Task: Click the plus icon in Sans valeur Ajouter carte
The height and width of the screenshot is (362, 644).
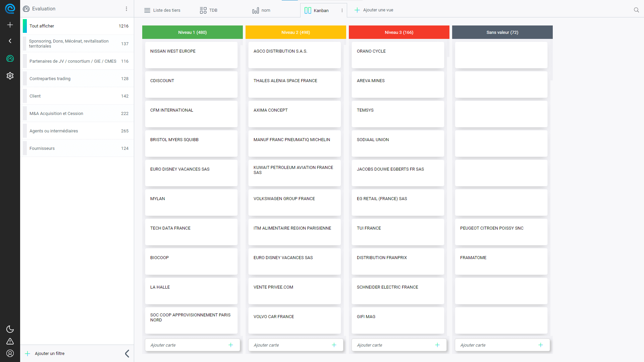Action: point(541,345)
